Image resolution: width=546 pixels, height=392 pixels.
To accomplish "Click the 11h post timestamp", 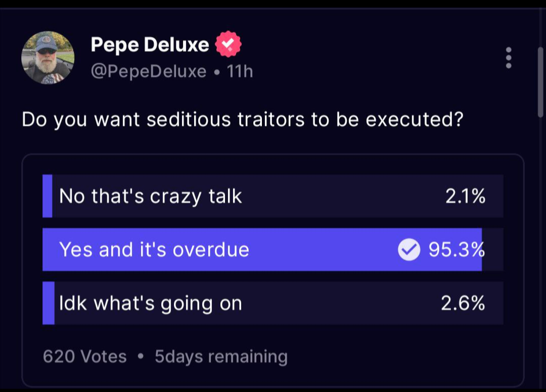I will tap(240, 72).
